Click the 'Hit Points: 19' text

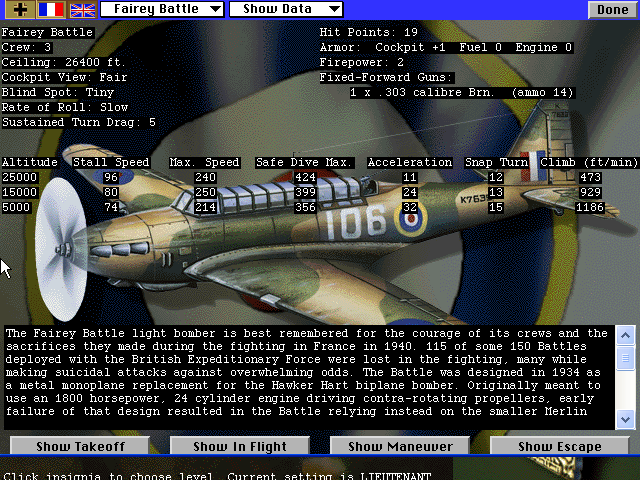369,32
